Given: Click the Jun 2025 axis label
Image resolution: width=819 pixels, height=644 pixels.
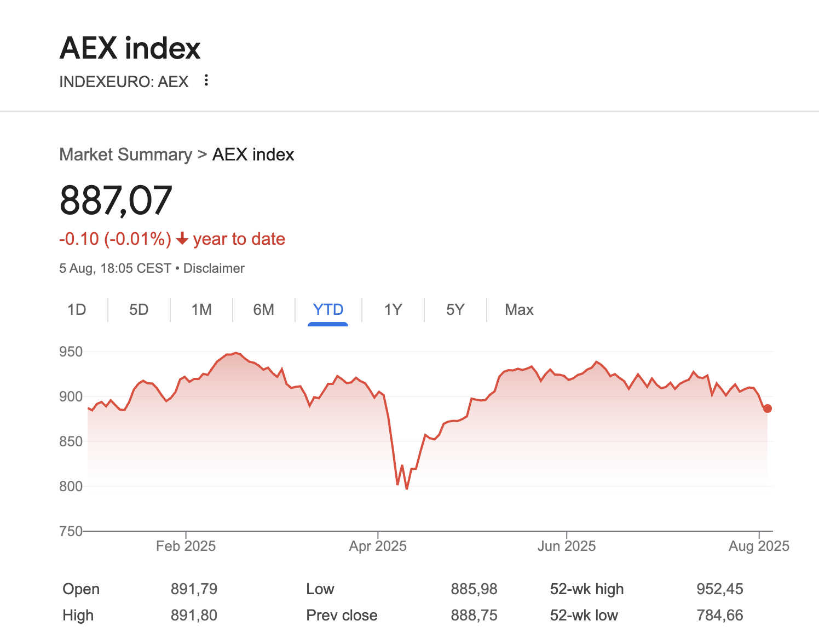Looking at the screenshot, I should (566, 546).
